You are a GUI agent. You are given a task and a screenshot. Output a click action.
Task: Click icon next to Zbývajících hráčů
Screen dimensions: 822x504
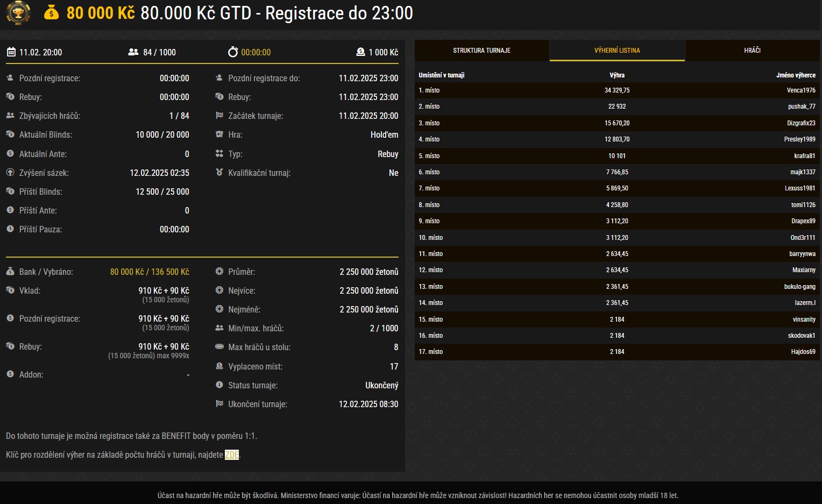click(x=10, y=116)
